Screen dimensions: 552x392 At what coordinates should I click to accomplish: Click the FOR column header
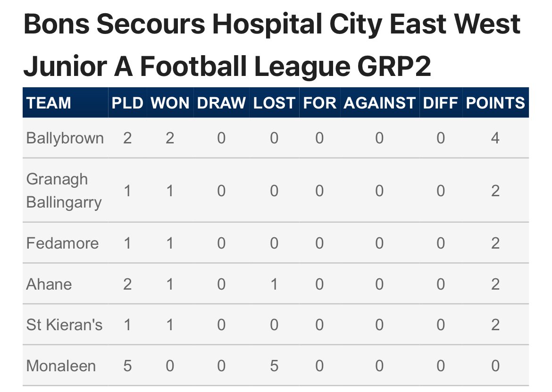320,103
